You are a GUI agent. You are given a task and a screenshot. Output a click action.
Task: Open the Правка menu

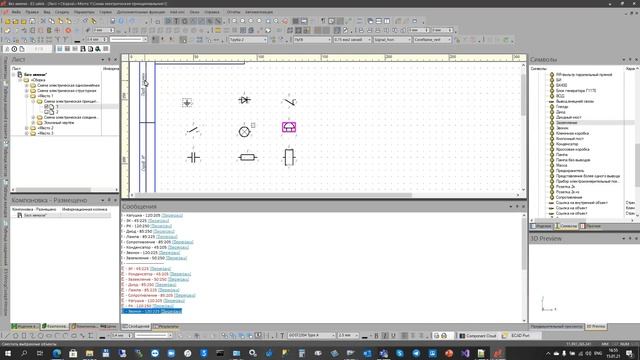coord(32,12)
